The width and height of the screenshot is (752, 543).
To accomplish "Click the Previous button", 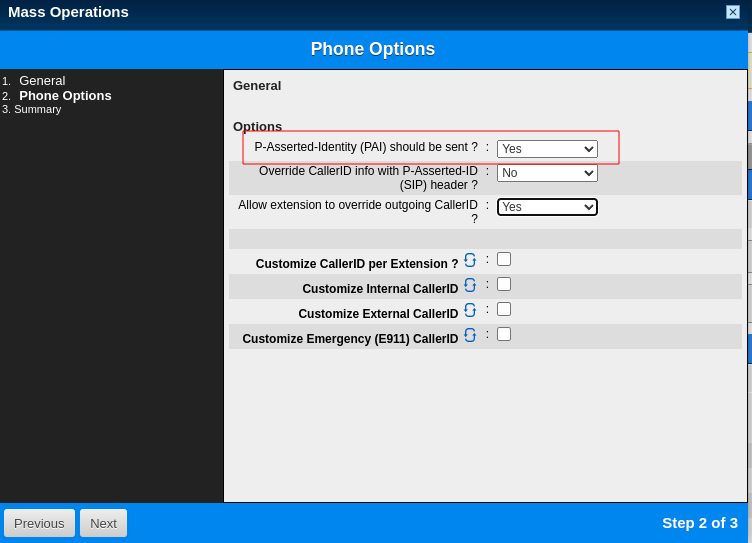I will (39, 523).
